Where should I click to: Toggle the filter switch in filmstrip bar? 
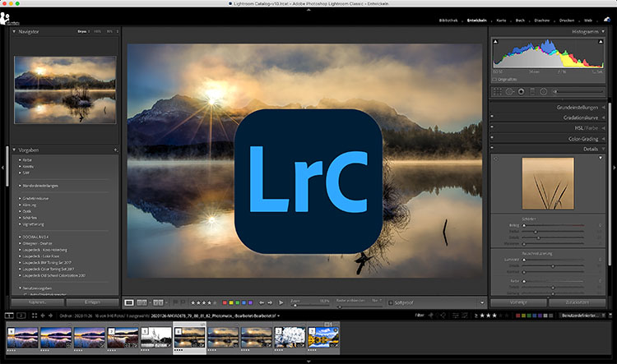point(610,316)
